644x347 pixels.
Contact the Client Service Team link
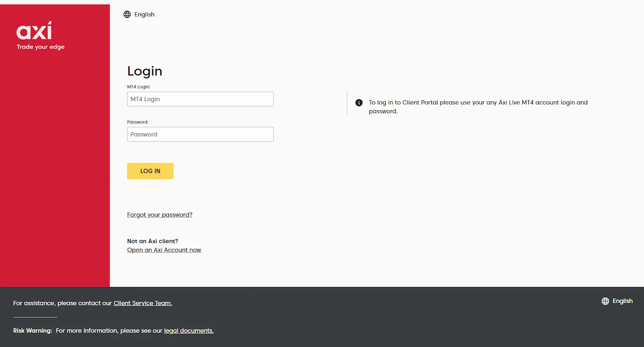(142, 303)
